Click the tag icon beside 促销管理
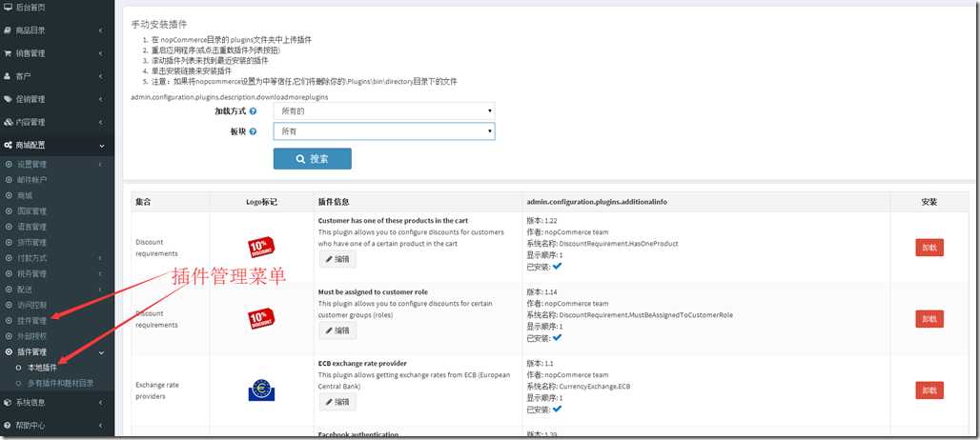Viewport: 980px width, 440px height. 8,99
